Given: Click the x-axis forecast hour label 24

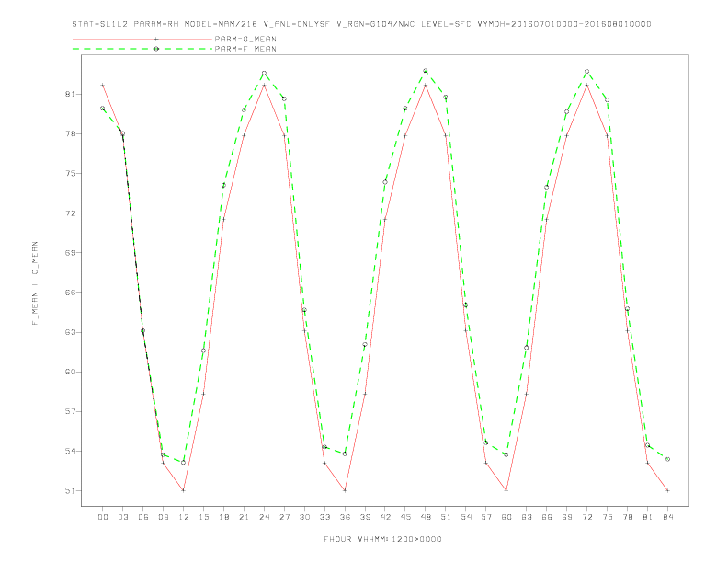Looking at the screenshot, I should (264, 517).
